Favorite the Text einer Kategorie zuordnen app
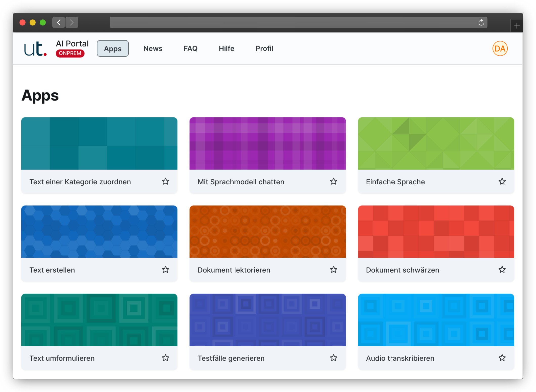 point(165,181)
